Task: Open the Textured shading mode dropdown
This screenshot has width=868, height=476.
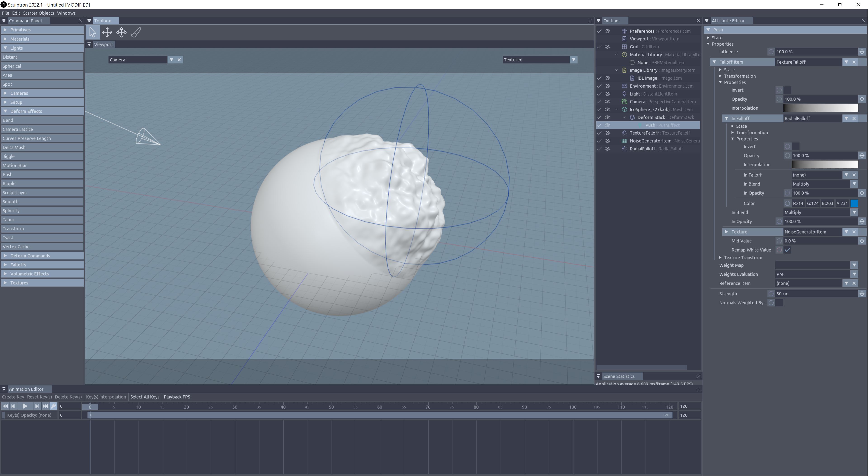Action: click(573, 60)
